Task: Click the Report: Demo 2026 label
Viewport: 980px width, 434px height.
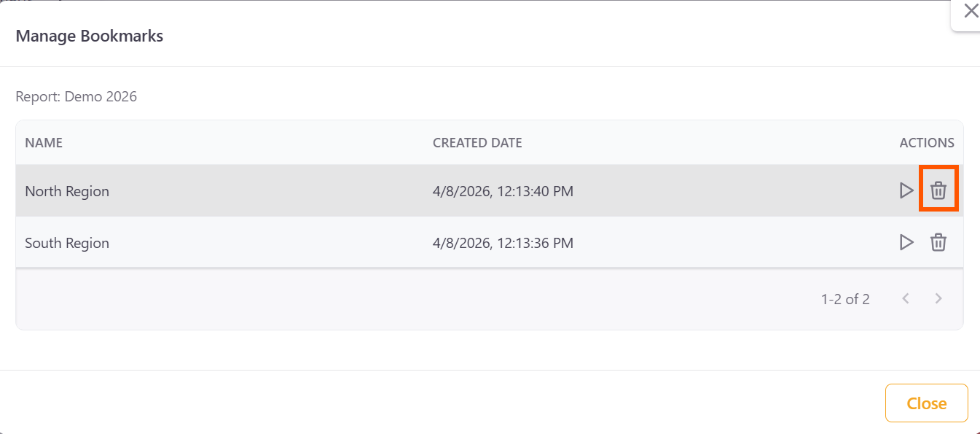Action: pyautogui.click(x=77, y=96)
